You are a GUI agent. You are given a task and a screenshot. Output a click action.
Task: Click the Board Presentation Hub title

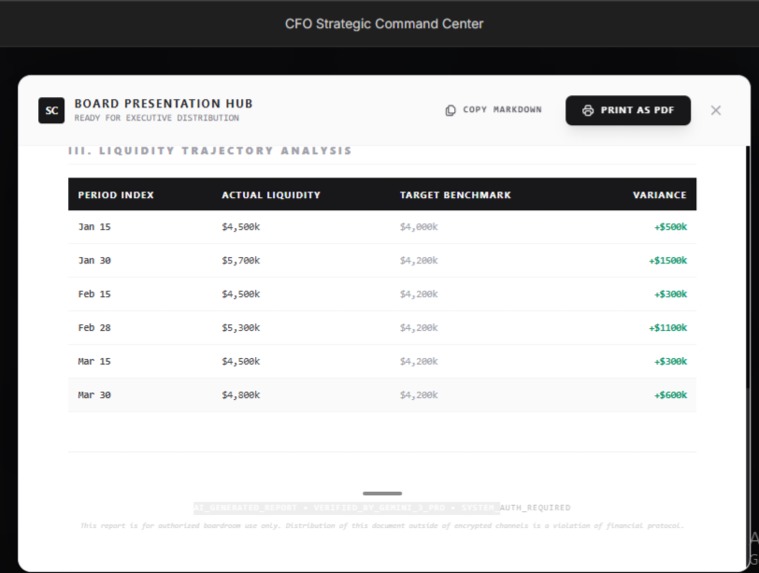coord(164,104)
